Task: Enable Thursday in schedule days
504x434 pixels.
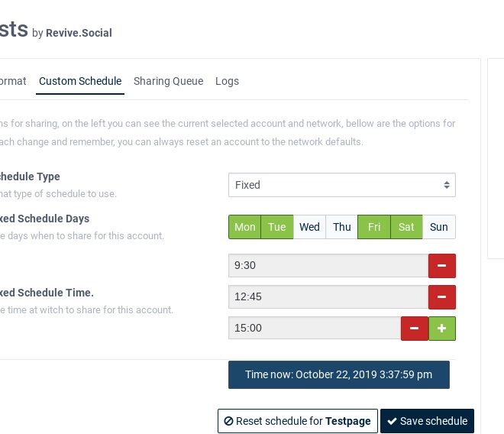Action: pos(341,227)
